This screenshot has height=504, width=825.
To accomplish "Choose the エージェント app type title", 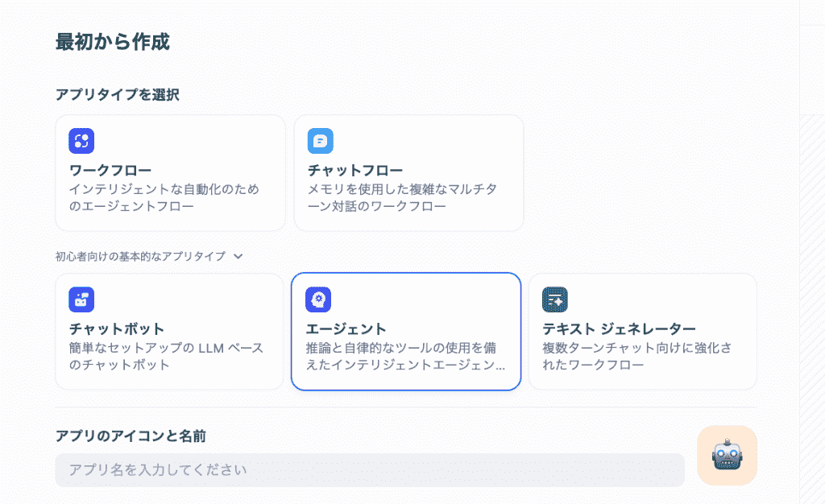I will coord(346,328).
